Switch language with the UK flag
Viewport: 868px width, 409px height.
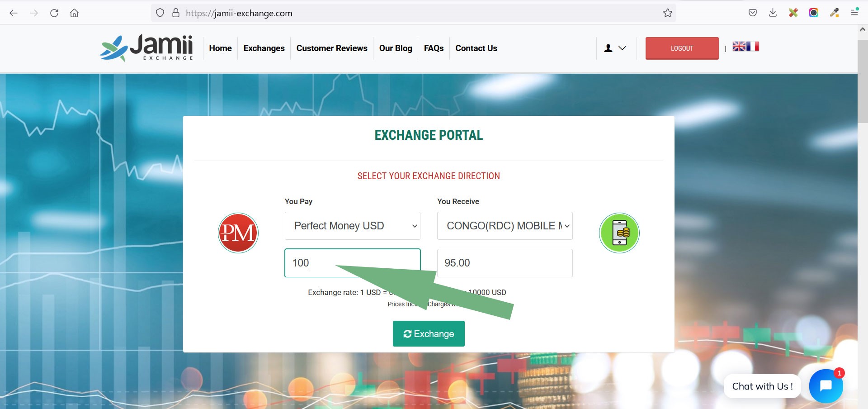pyautogui.click(x=739, y=46)
